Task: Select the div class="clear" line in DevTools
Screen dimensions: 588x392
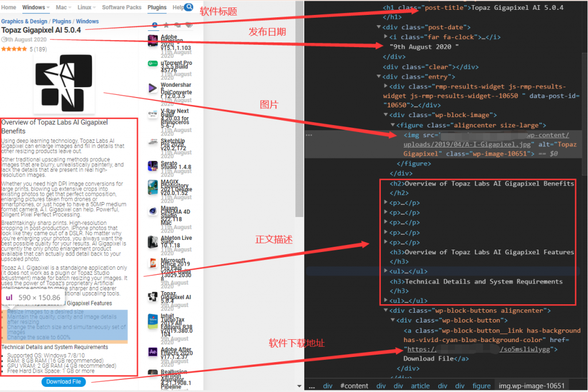Action: click(431, 67)
